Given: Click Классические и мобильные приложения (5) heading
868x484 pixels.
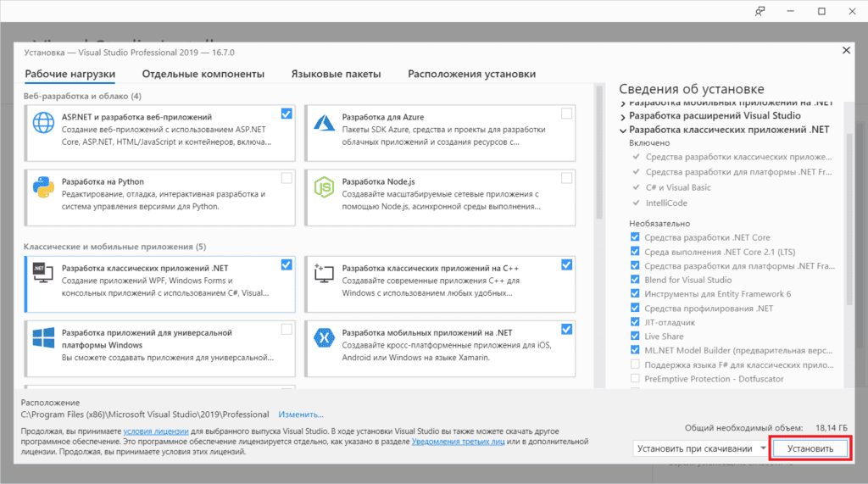Looking at the screenshot, I should coord(114,247).
